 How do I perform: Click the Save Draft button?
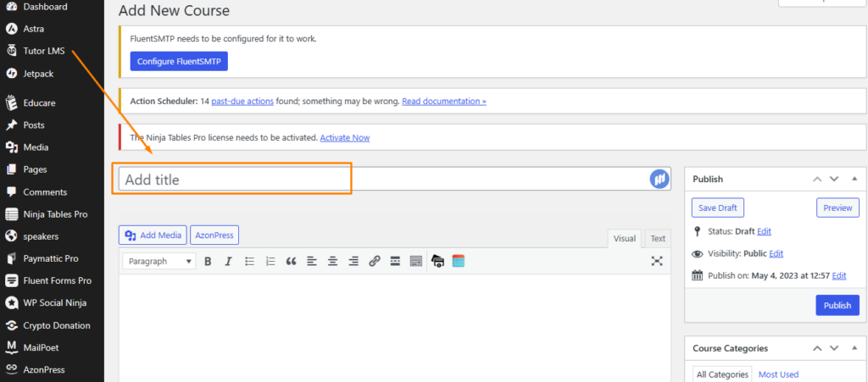(717, 208)
